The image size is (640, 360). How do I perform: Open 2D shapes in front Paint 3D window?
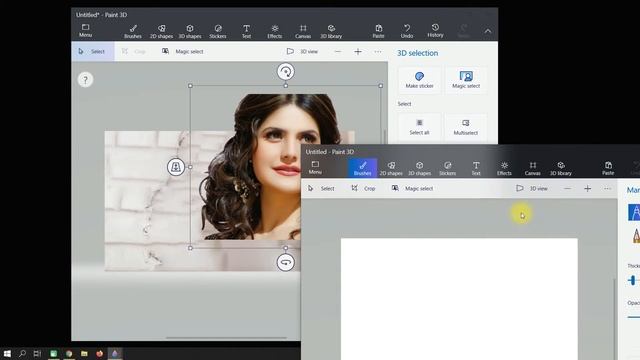click(391, 168)
